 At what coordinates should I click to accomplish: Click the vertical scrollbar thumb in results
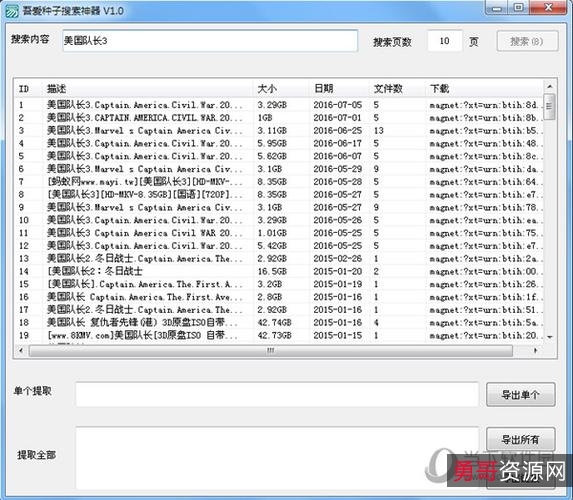(550, 107)
